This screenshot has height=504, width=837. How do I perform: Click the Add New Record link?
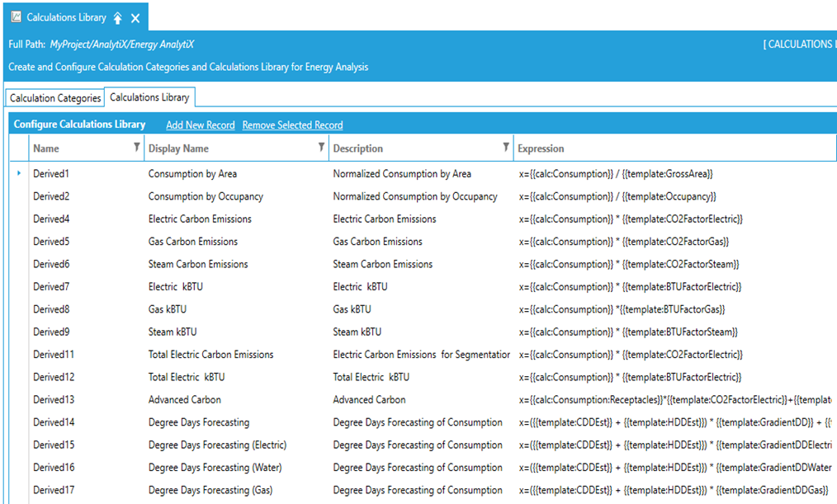[200, 125]
